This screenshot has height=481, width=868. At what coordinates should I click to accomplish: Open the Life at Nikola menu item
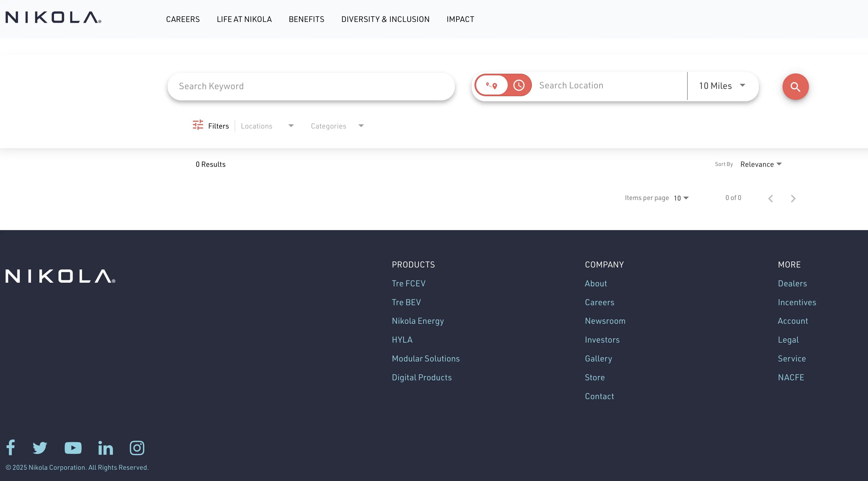point(244,19)
